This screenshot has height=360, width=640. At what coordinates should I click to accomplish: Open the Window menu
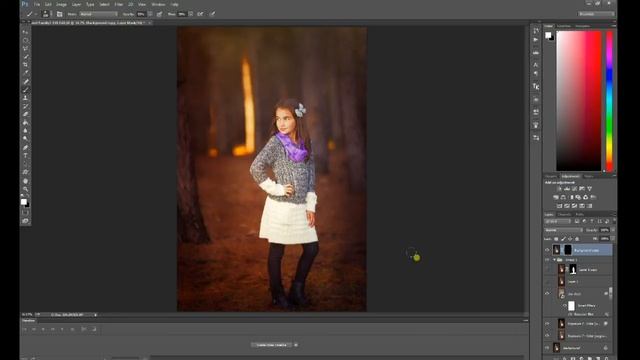tap(158, 4)
